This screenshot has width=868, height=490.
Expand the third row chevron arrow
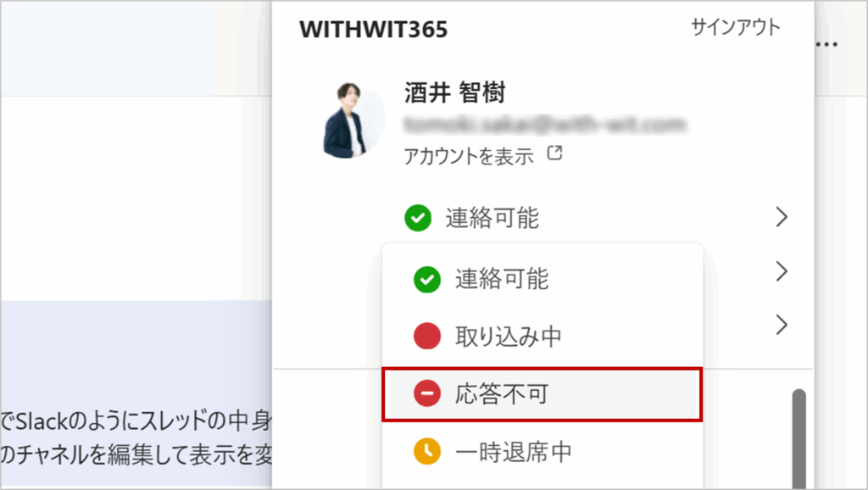coord(781,325)
